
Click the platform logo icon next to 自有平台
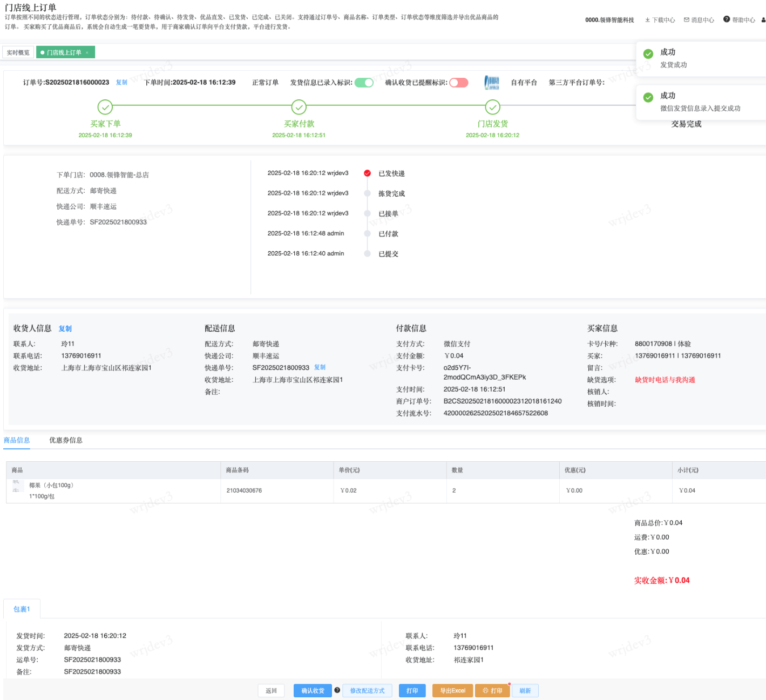coord(492,83)
